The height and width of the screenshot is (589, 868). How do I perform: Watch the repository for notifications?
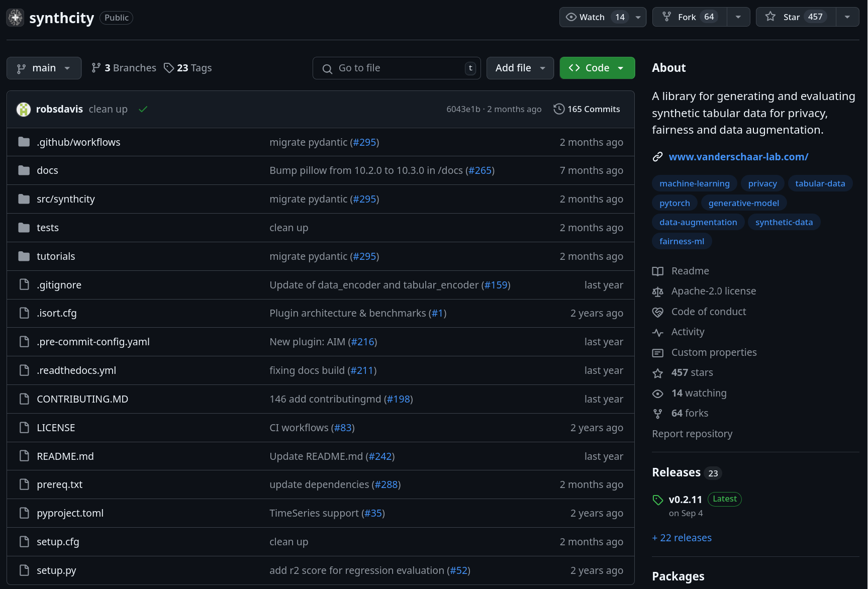594,17
